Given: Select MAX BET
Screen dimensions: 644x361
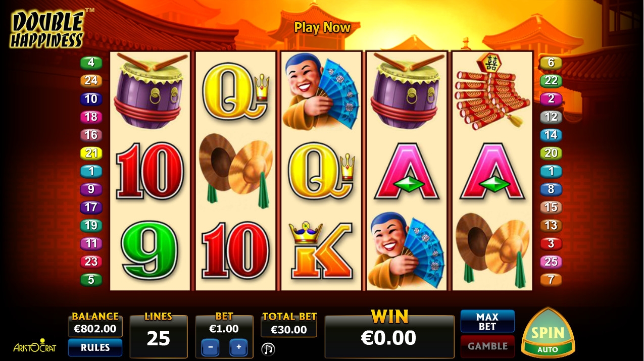Looking at the screenshot, I should [x=487, y=321].
